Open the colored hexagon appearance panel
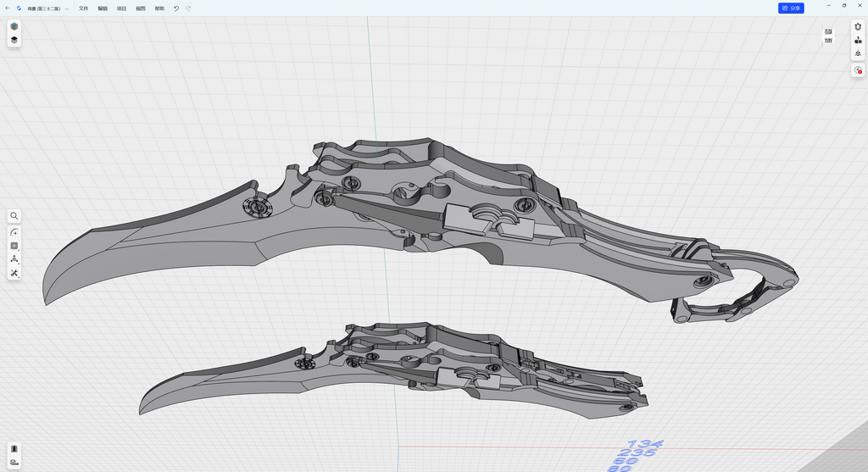This screenshot has height=472, width=868. tap(14, 26)
